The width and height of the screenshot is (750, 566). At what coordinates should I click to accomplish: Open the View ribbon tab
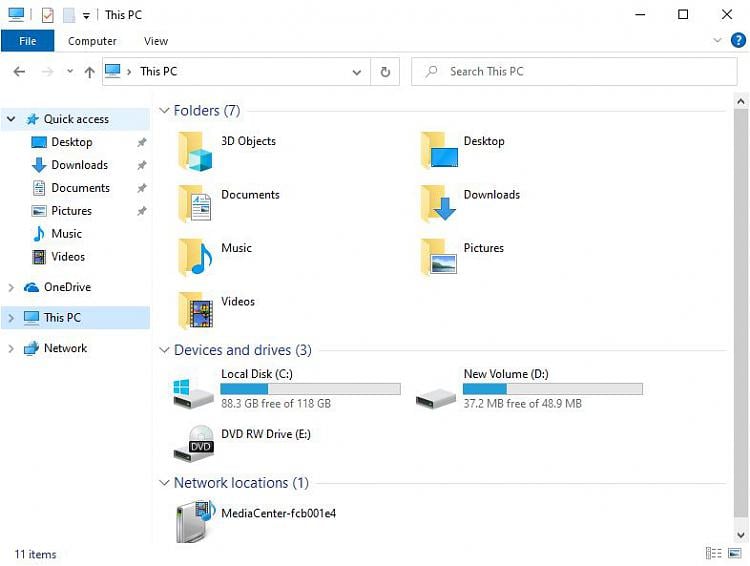click(x=156, y=41)
